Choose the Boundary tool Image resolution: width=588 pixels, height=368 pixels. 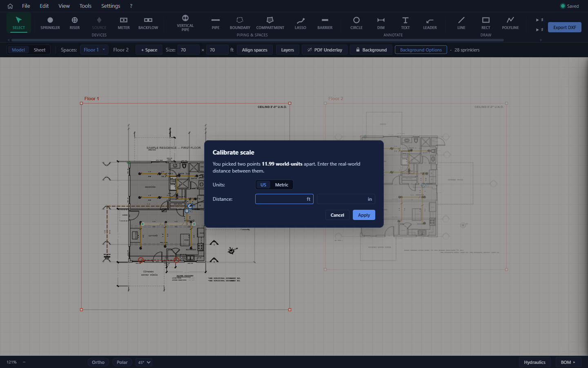240,23
